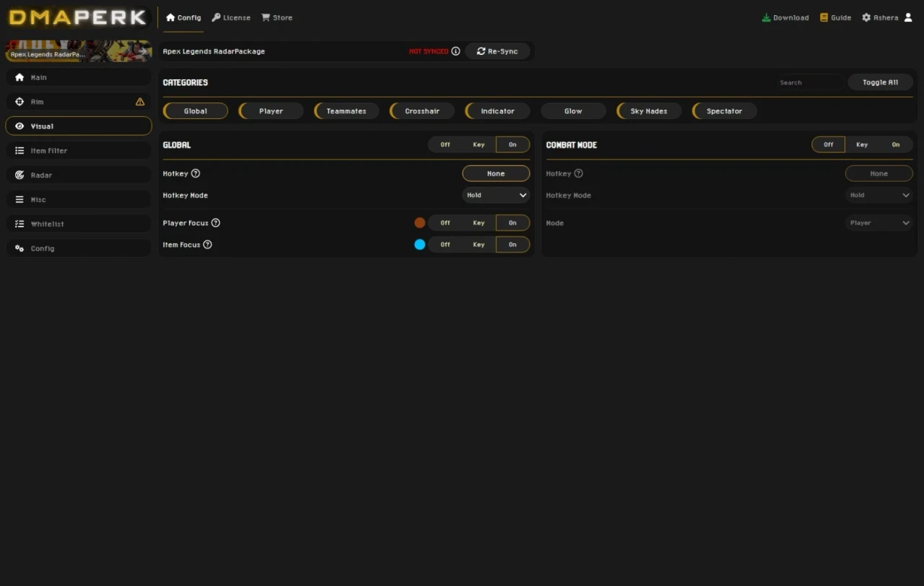This screenshot has height=586, width=924.
Task: Expand the Combat Mode dropdown for Mode
Action: coord(879,223)
